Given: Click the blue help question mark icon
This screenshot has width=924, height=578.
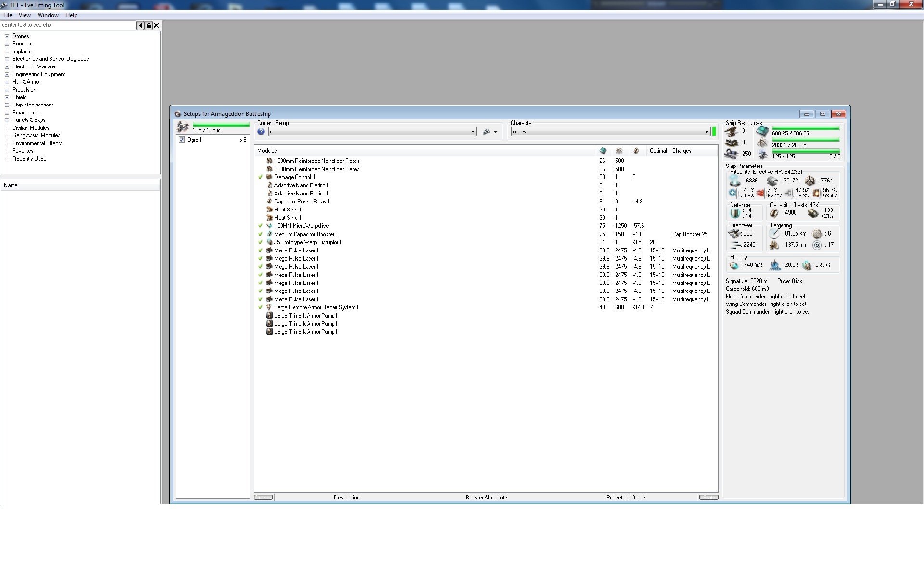Looking at the screenshot, I should click(x=261, y=131).
